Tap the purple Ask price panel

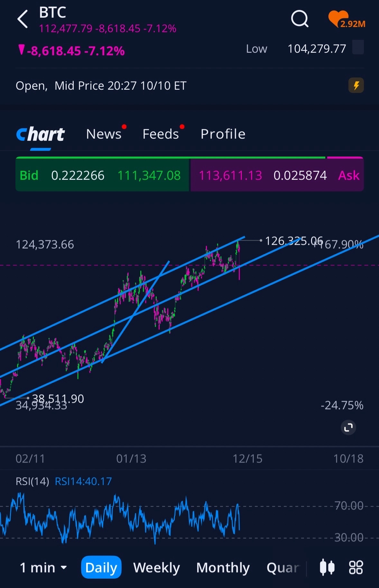pos(277,175)
